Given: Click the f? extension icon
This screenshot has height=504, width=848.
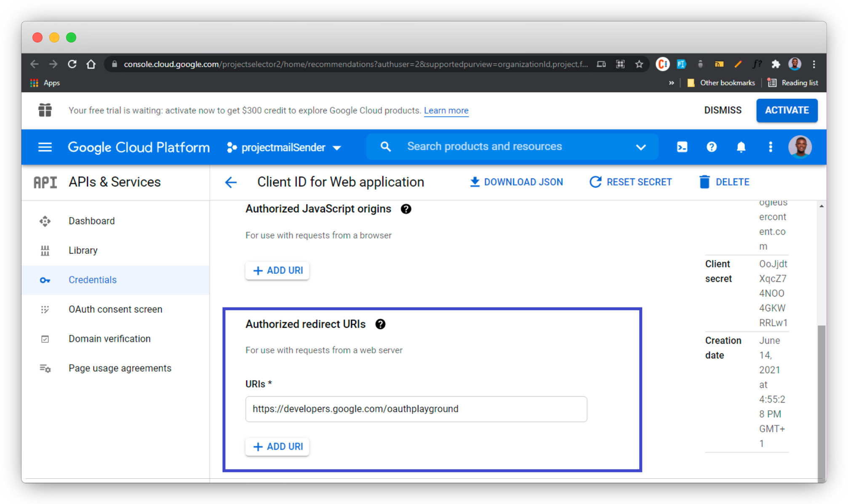Looking at the screenshot, I should (x=757, y=64).
